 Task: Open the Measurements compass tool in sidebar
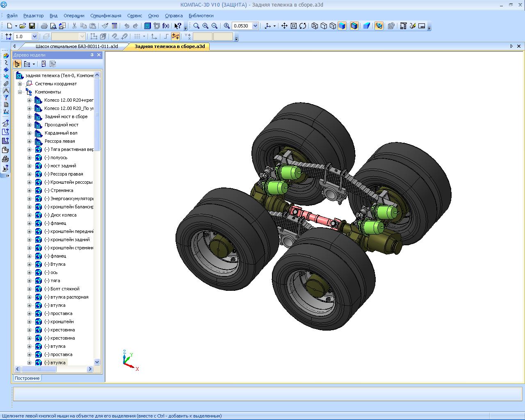pyautogui.click(x=6, y=91)
